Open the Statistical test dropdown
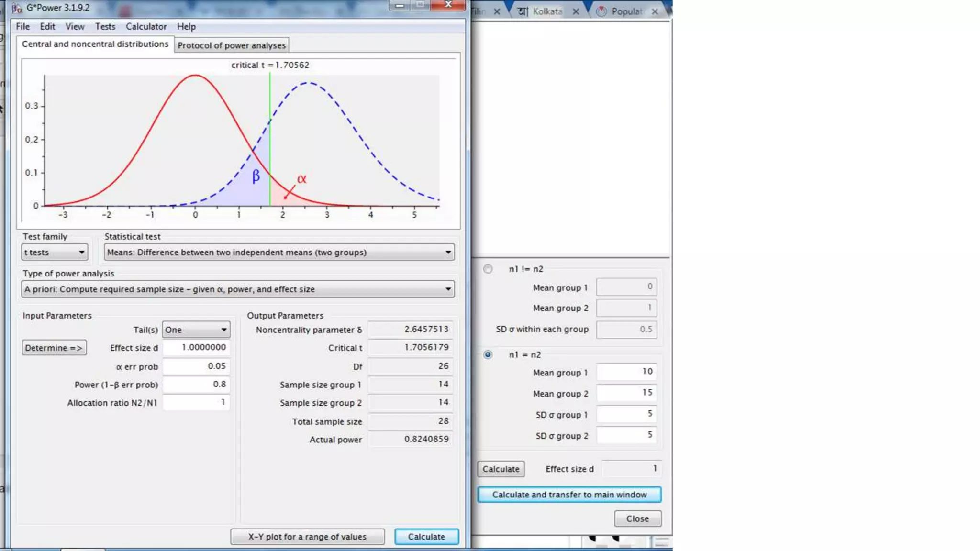Viewport: 980px width, 551px height. [x=279, y=252]
